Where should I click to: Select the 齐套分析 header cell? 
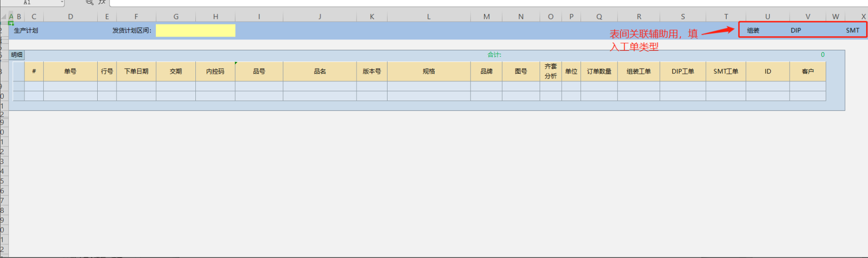pos(550,71)
